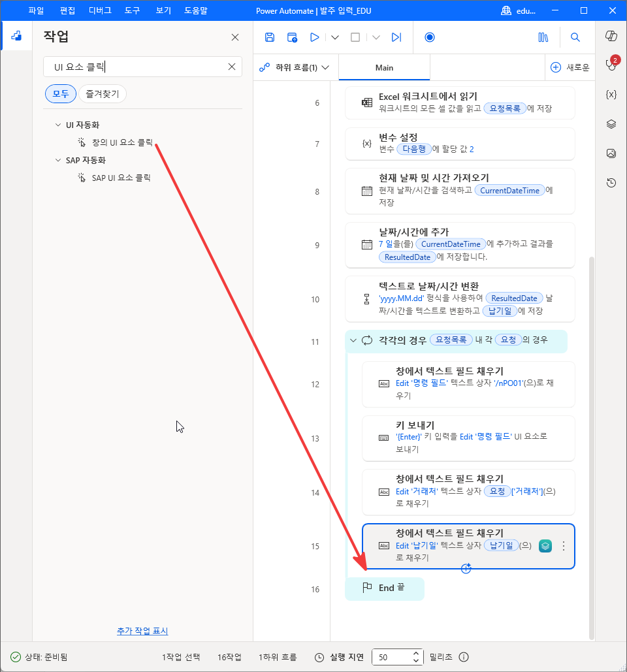The height and width of the screenshot is (672, 627).
Task: Close the 작업 actions pane
Action: [235, 37]
